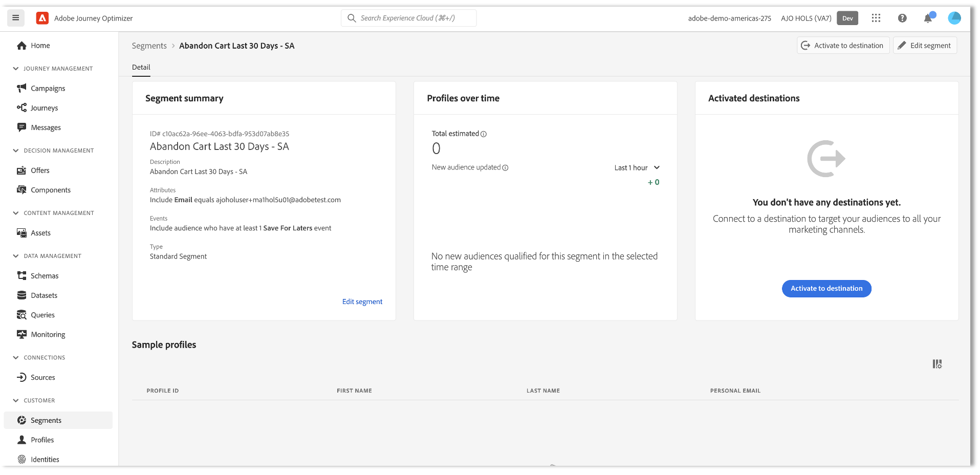Open the app switcher grid icon

click(876, 18)
